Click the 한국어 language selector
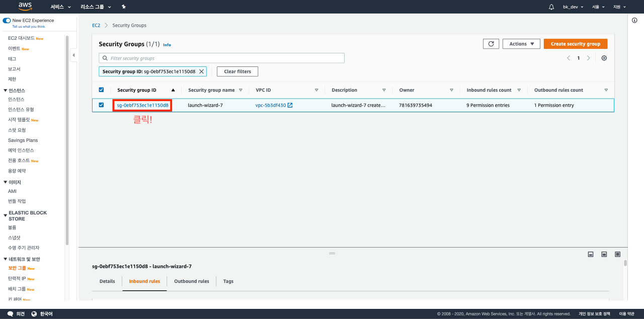This screenshot has width=644, height=319. (46, 313)
